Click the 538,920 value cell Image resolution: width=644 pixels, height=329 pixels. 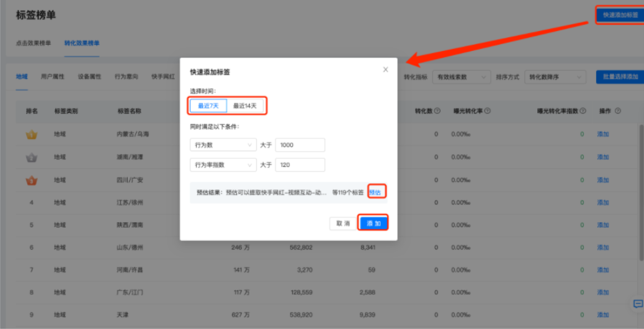[x=301, y=315]
